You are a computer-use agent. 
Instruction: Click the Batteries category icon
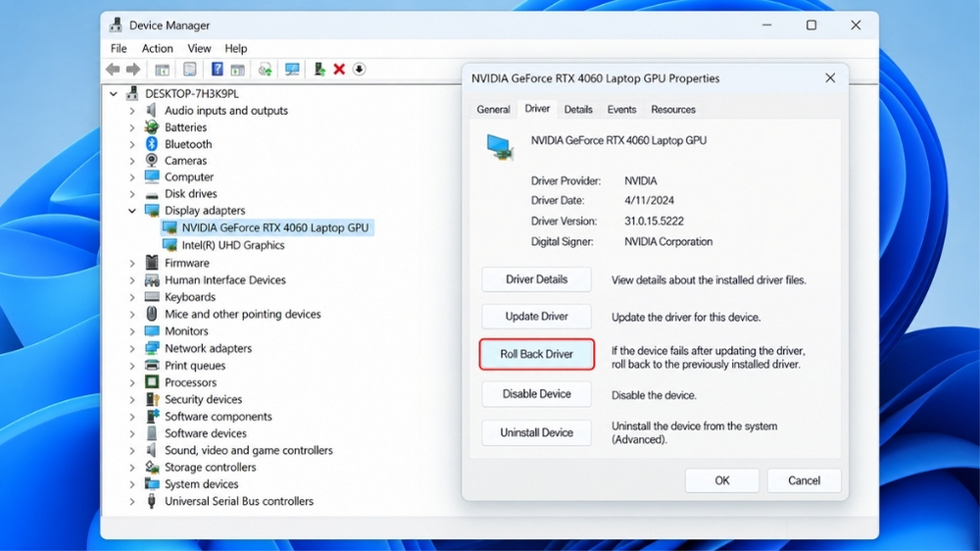coord(152,126)
